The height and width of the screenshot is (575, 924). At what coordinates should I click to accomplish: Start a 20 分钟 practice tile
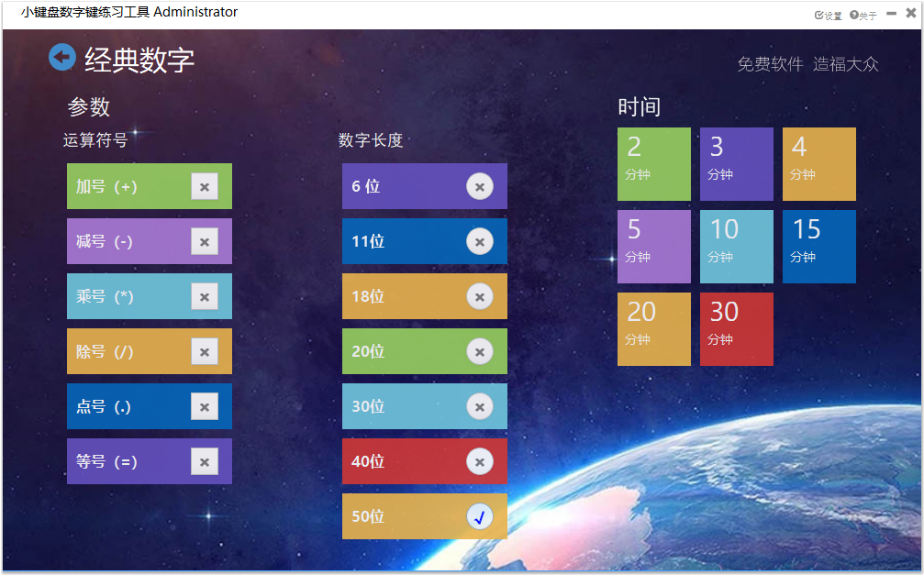[654, 329]
